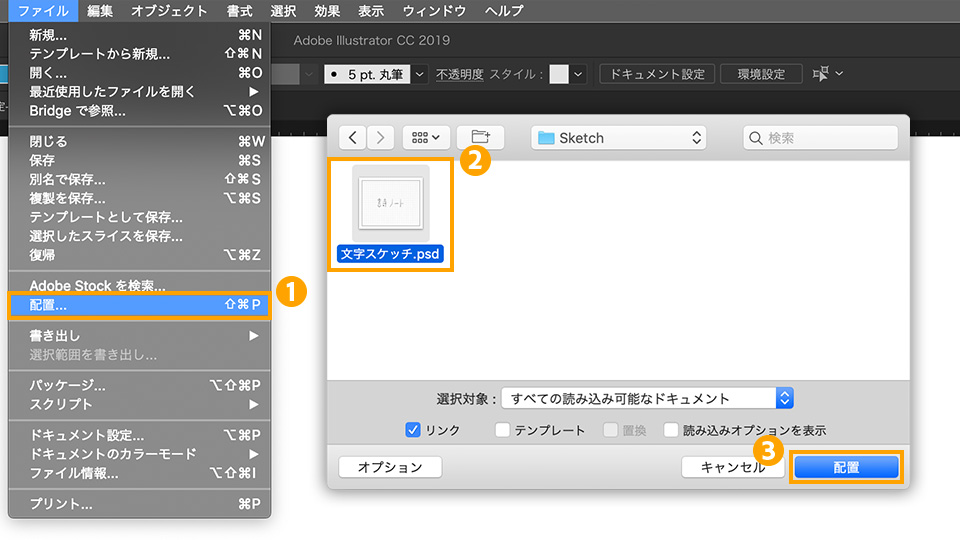This screenshot has width=960, height=540.
Task: Click the 検索 search field
Action: click(x=820, y=138)
